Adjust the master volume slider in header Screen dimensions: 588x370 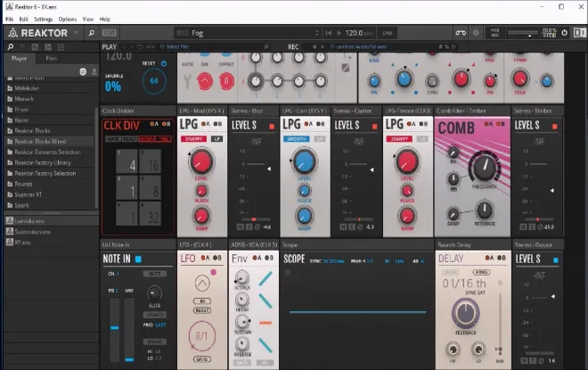point(524,33)
